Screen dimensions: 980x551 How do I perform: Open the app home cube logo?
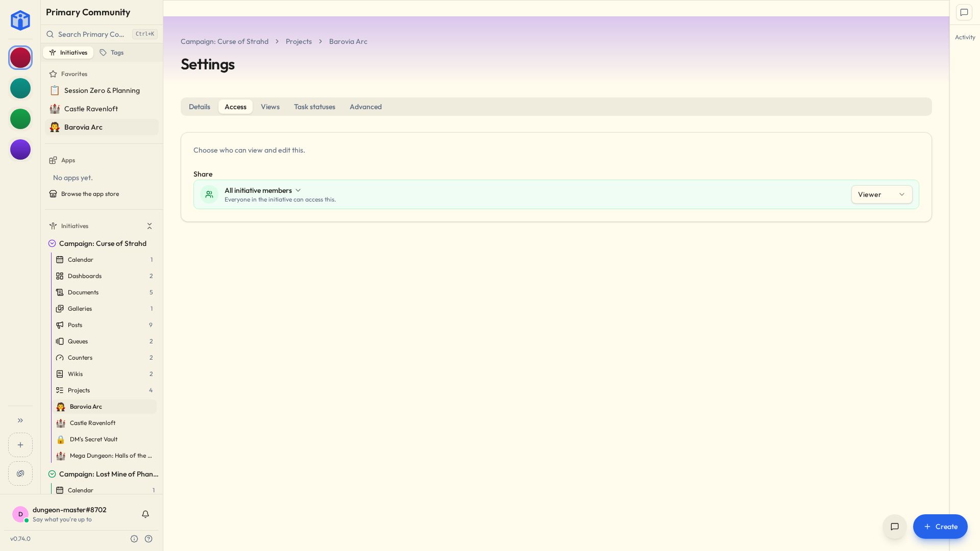pos(20,20)
